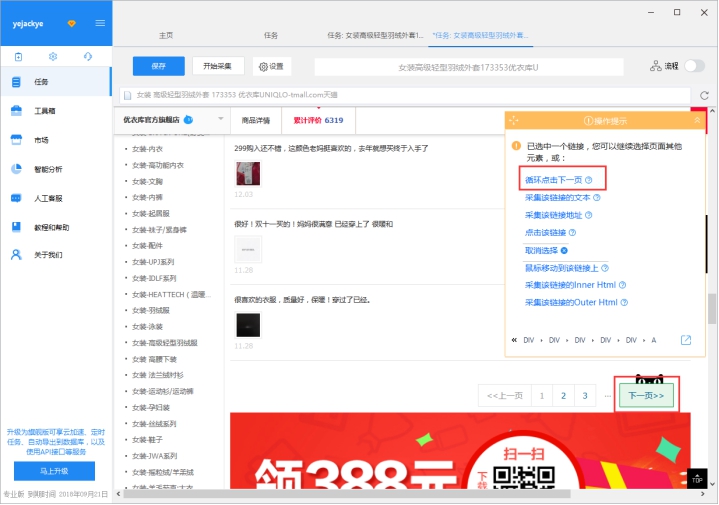The width and height of the screenshot is (719, 505).
Task: Click the 女装-高级轻型羽绒服 category link
Action: [x=165, y=343]
